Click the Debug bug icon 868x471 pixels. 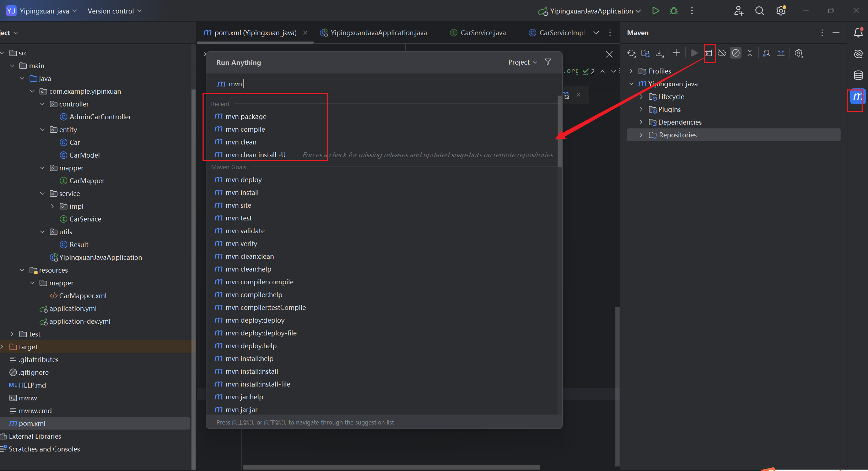(x=674, y=11)
